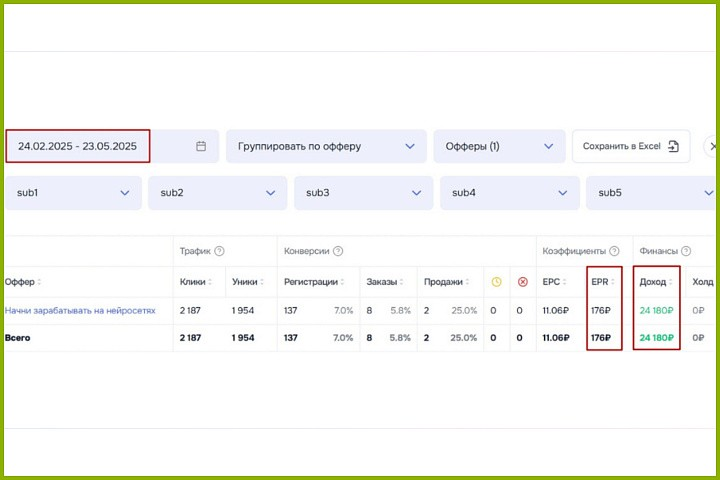Open the calendar date picker icon
The height and width of the screenshot is (480, 720).
click(201, 146)
